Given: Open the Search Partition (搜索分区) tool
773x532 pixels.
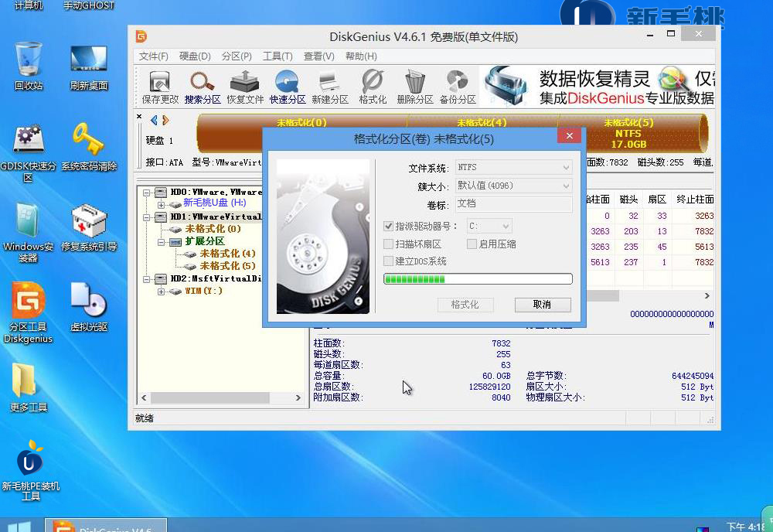Looking at the screenshot, I should (202, 87).
